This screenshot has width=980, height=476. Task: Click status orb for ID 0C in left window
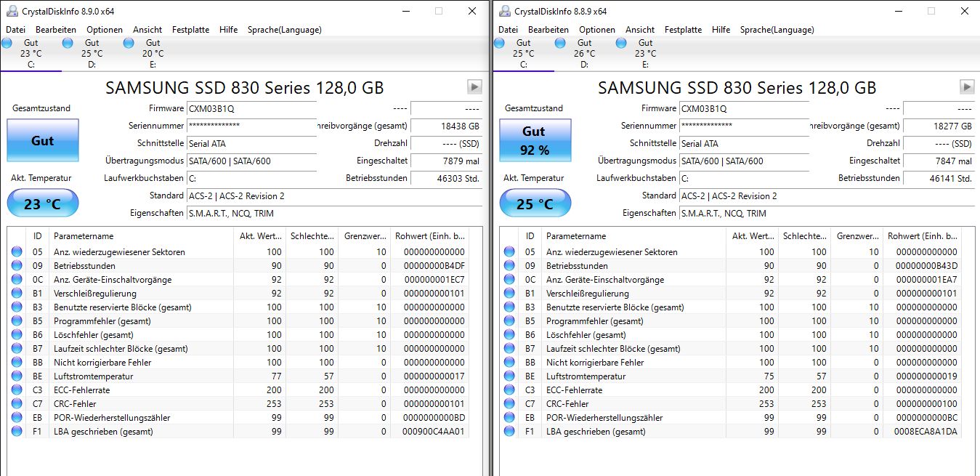click(17, 280)
